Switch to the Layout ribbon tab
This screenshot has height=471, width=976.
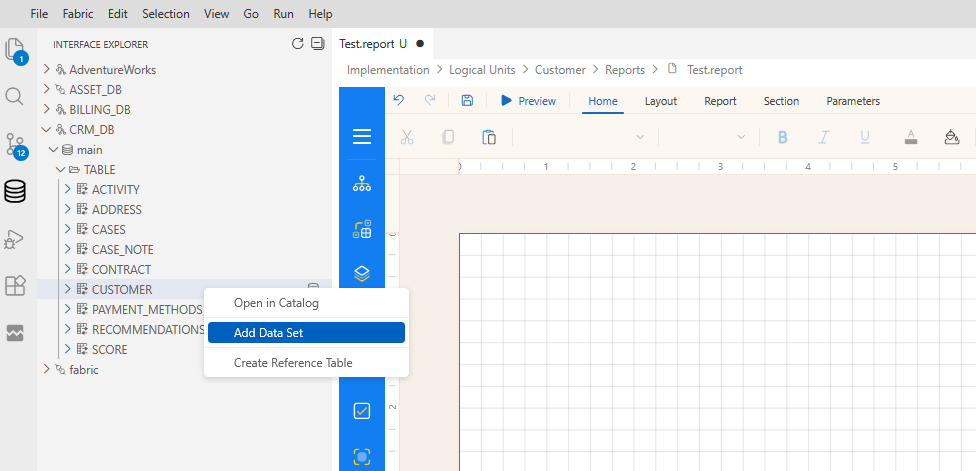[x=660, y=101]
